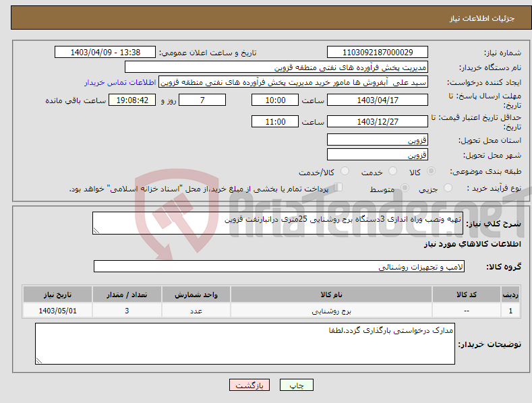Click the برج روشنایی item name cell
The image size is (532, 403).
[x=331, y=311]
